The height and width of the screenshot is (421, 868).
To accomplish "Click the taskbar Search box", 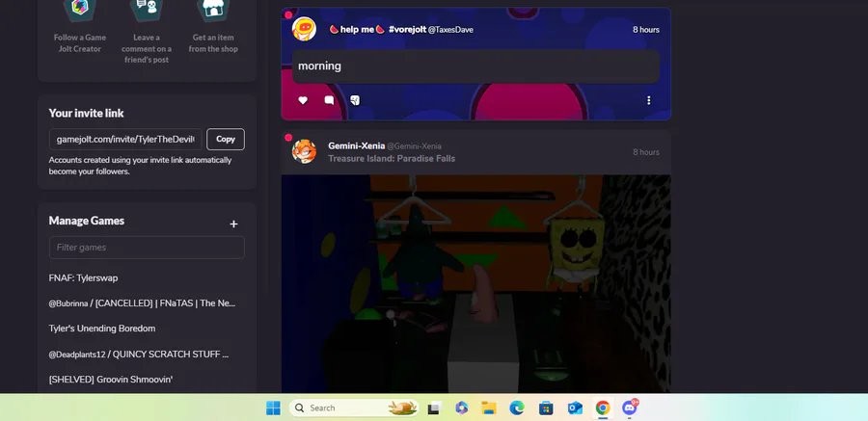I will click(x=354, y=408).
